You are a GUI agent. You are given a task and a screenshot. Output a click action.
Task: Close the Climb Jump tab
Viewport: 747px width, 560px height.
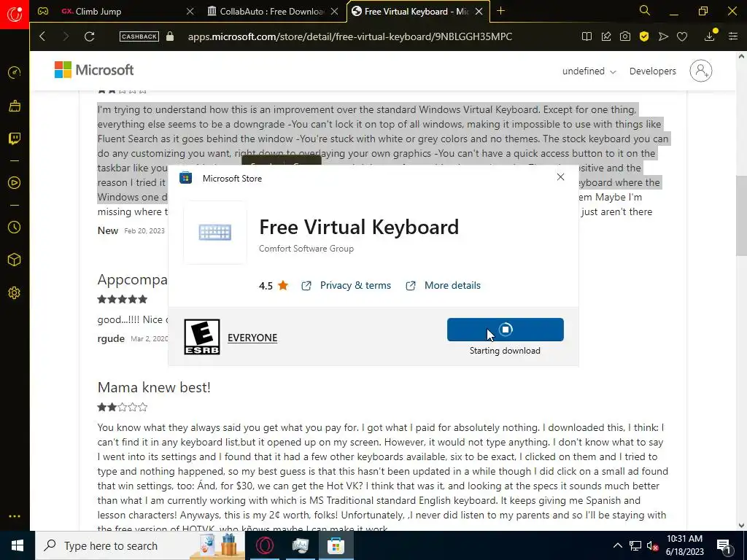tap(190, 12)
